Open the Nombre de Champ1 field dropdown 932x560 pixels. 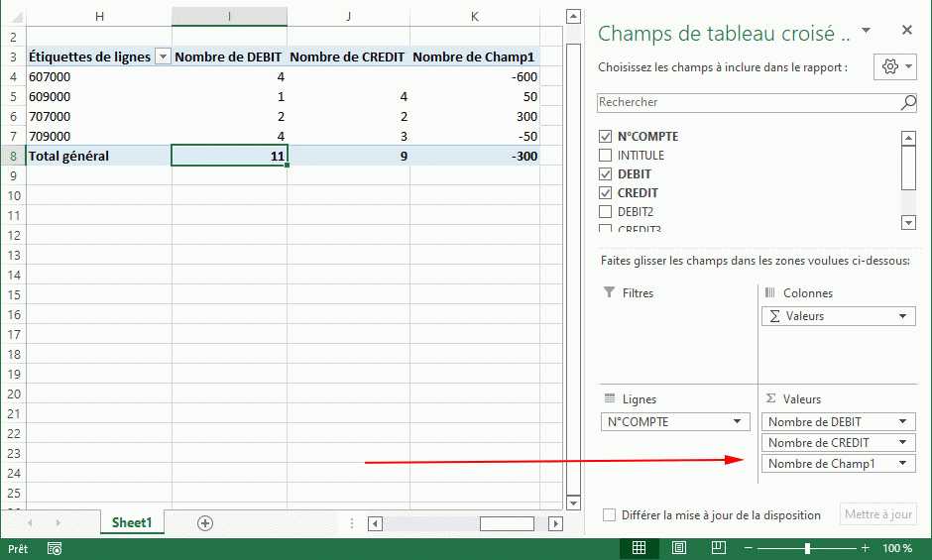point(903,463)
